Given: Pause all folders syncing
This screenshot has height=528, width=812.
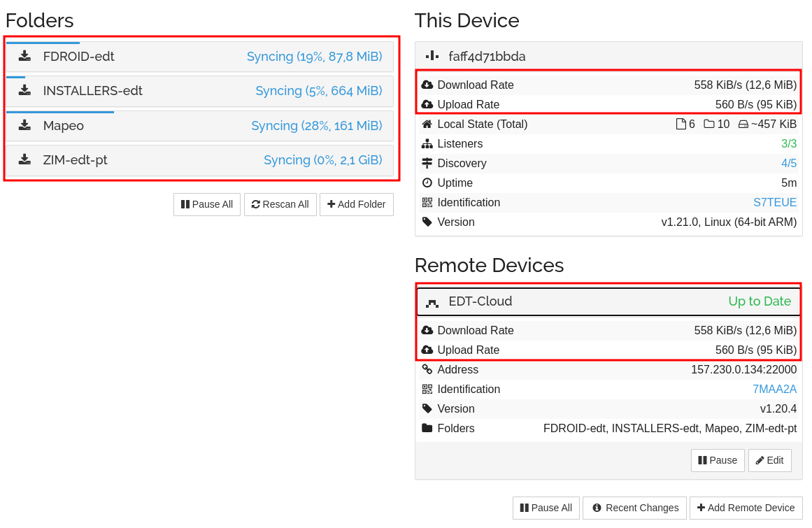Looking at the screenshot, I should click(x=207, y=204).
